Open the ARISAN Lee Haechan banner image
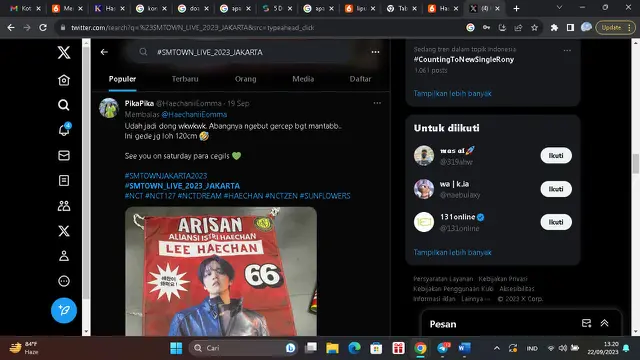 click(221, 271)
